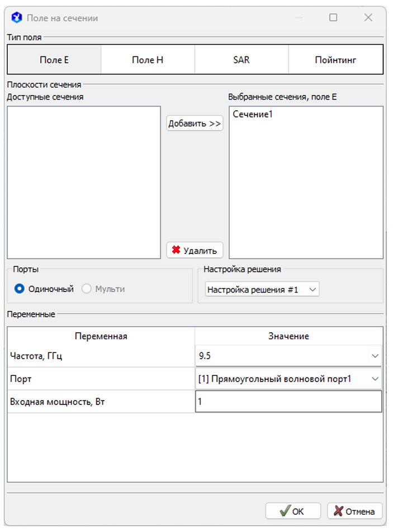Close the Поле на сечении window
Viewport: 393px width, 532px height.
click(368, 17)
